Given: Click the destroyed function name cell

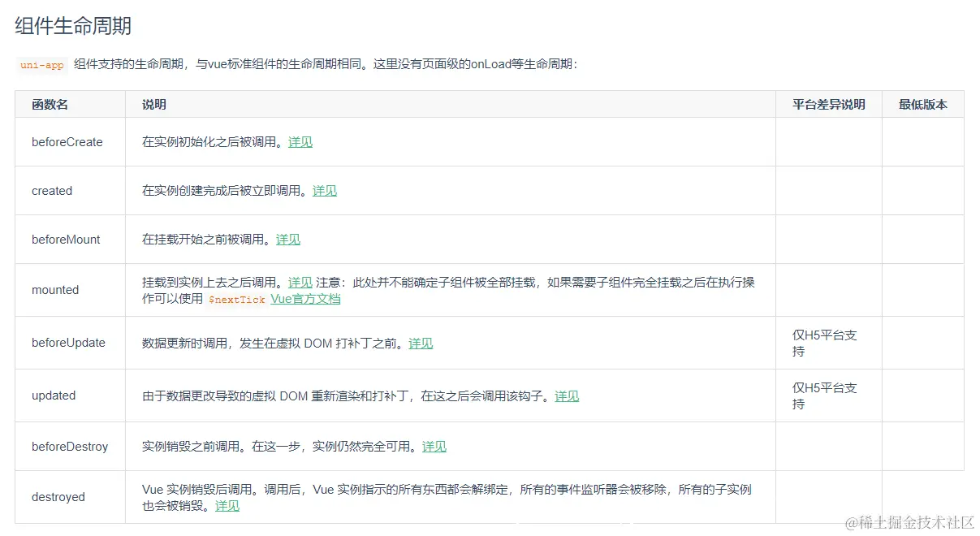Looking at the screenshot, I should (58, 497).
